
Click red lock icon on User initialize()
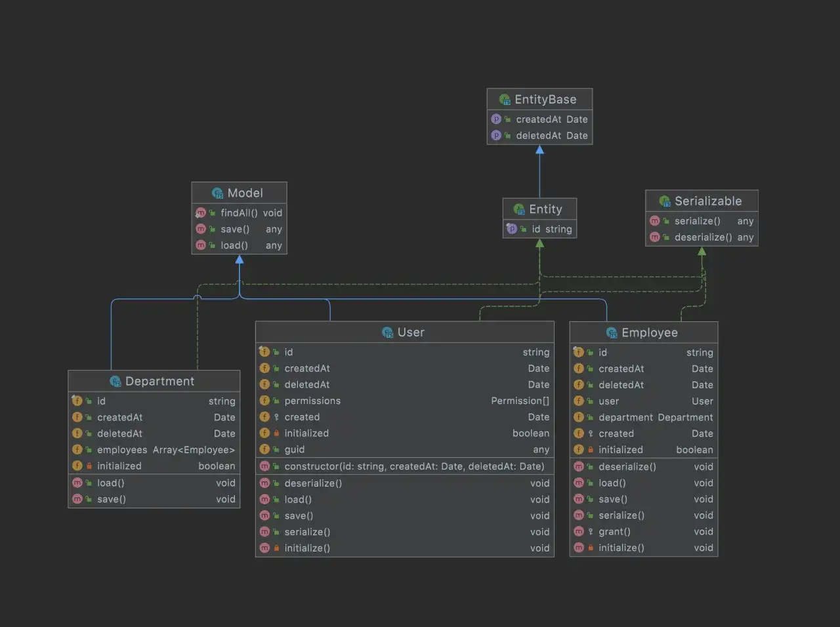(x=276, y=548)
